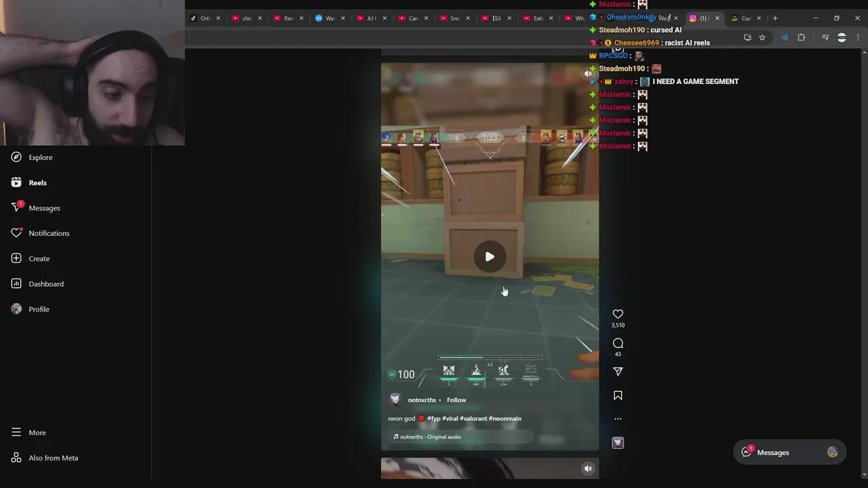Go to Reels in the sidebar
The image size is (868, 488).
point(29,182)
